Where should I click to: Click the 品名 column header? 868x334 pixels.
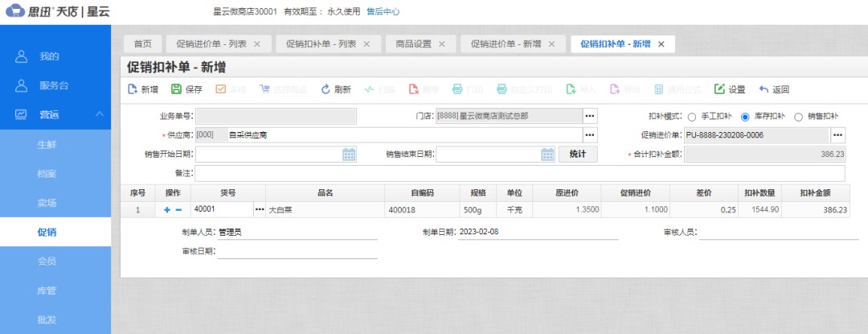(x=325, y=193)
